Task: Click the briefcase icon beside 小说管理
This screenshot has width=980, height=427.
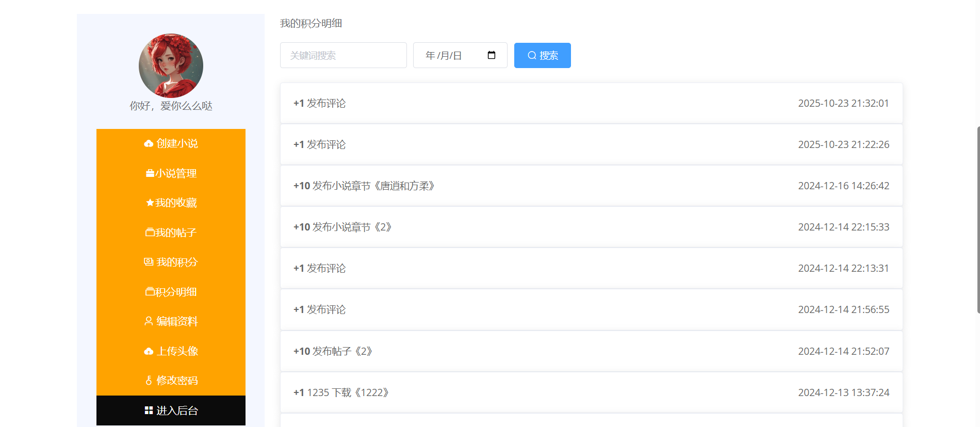Action: [x=150, y=173]
